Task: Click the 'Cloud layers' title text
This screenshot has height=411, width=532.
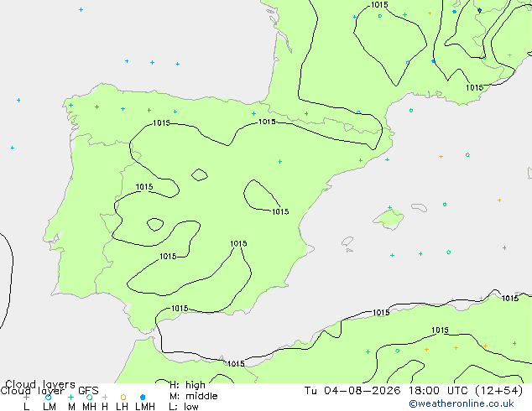Action: [40, 384]
